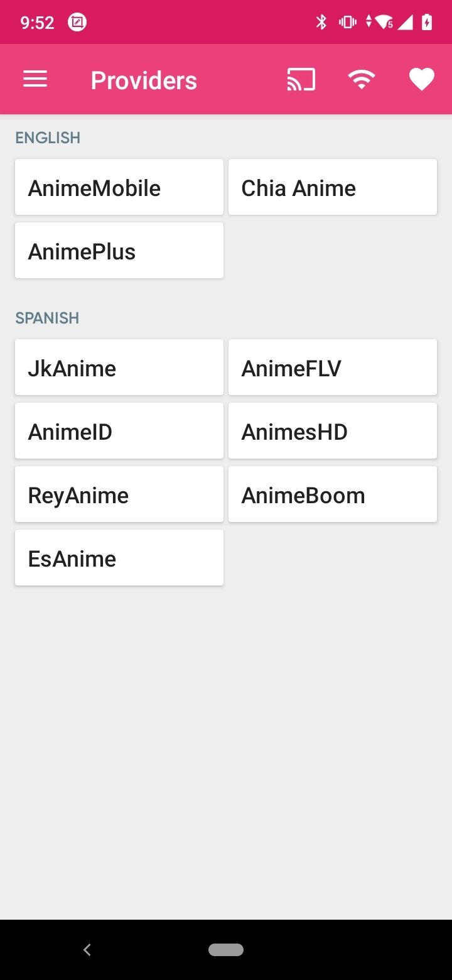The height and width of the screenshot is (980, 452).
Task: Select the JkAnime provider
Action: click(x=119, y=367)
